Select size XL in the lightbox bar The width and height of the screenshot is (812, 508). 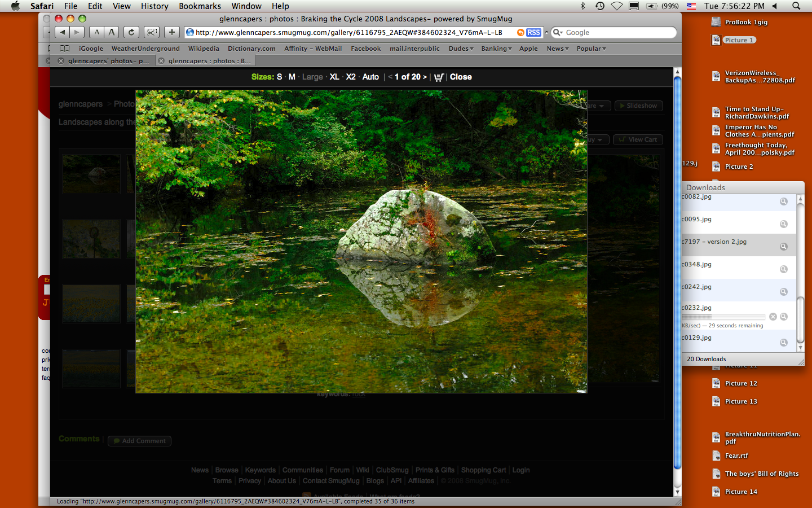(334, 77)
